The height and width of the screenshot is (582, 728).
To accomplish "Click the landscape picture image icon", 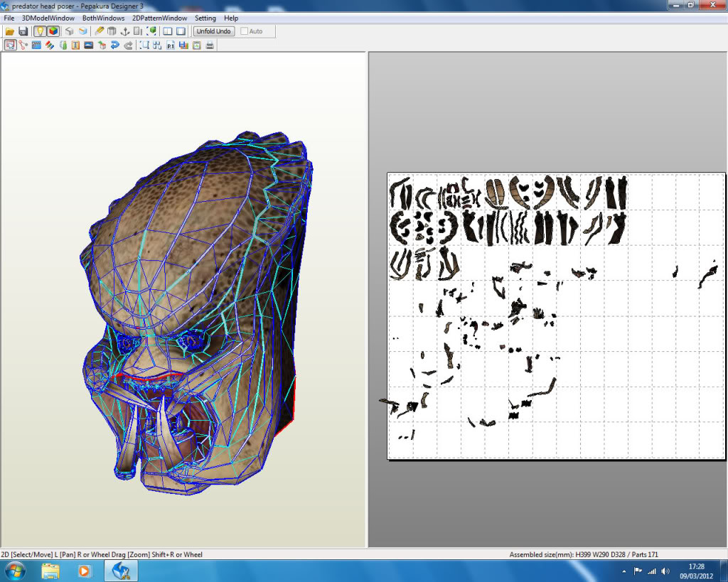I will point(89,45).
